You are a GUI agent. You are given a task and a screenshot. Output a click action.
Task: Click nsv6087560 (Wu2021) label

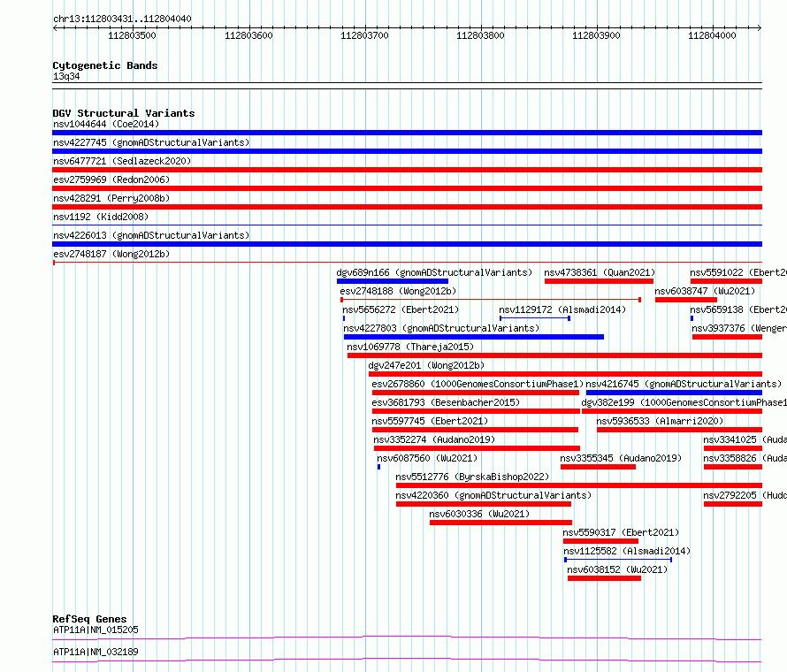(427, 458)
